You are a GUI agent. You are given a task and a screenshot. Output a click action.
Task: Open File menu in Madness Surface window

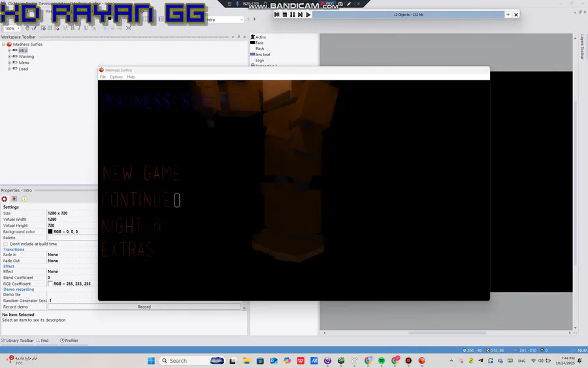pyautogui.click(x=103, y=77)
